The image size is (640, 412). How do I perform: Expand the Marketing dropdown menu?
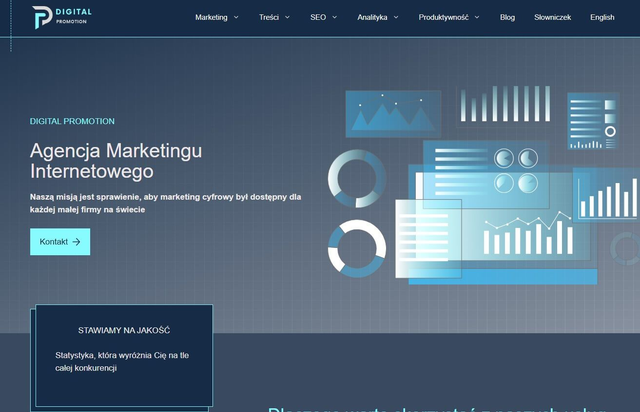(217, 17)
